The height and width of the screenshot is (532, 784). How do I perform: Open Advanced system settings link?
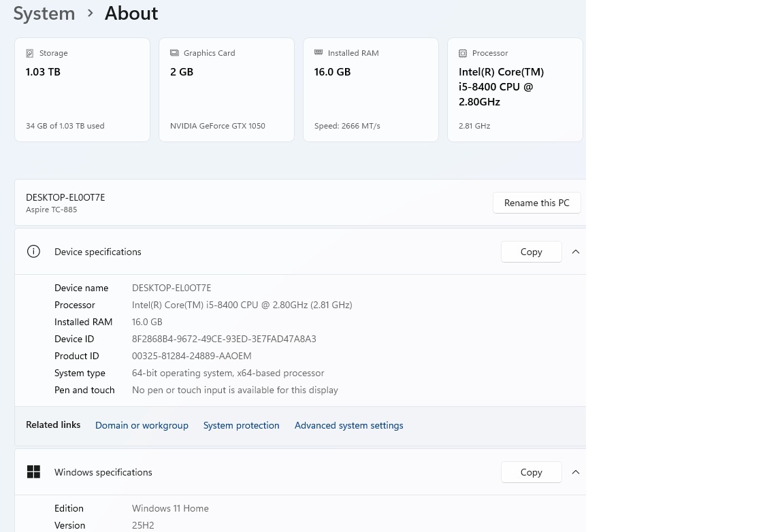[x=349, y=425]
